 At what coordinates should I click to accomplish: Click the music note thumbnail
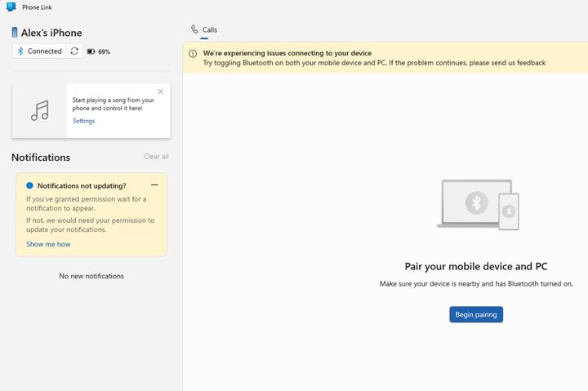pos(40,110)
